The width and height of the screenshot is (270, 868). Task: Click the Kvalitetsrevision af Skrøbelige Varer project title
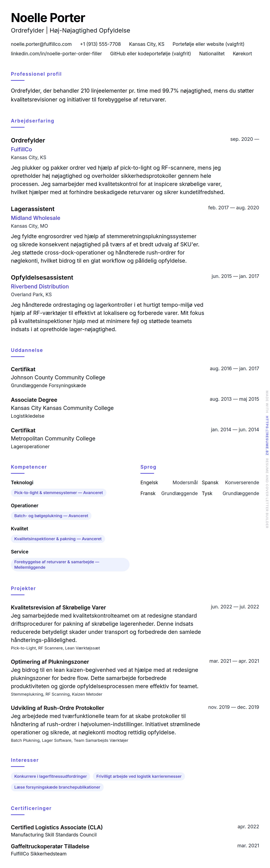(x=58, y=608)
